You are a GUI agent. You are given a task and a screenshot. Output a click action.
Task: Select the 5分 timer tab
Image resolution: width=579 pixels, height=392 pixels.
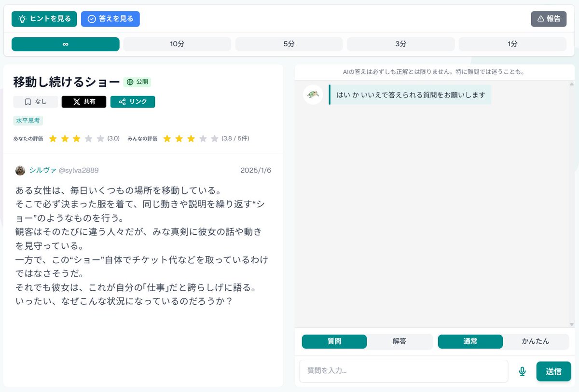[289, 44]
